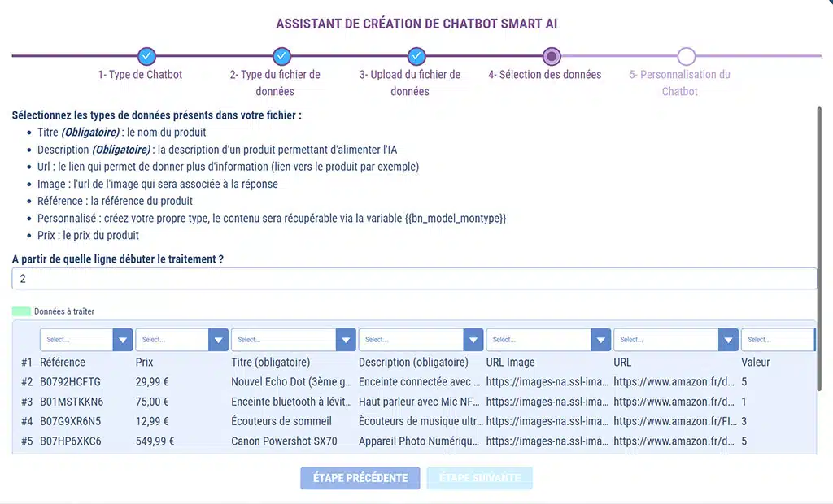Expand the dropdown above Titre (obligatoire) column
The height and width of the screenshot is (504, 833).
(x=293, y=340)
